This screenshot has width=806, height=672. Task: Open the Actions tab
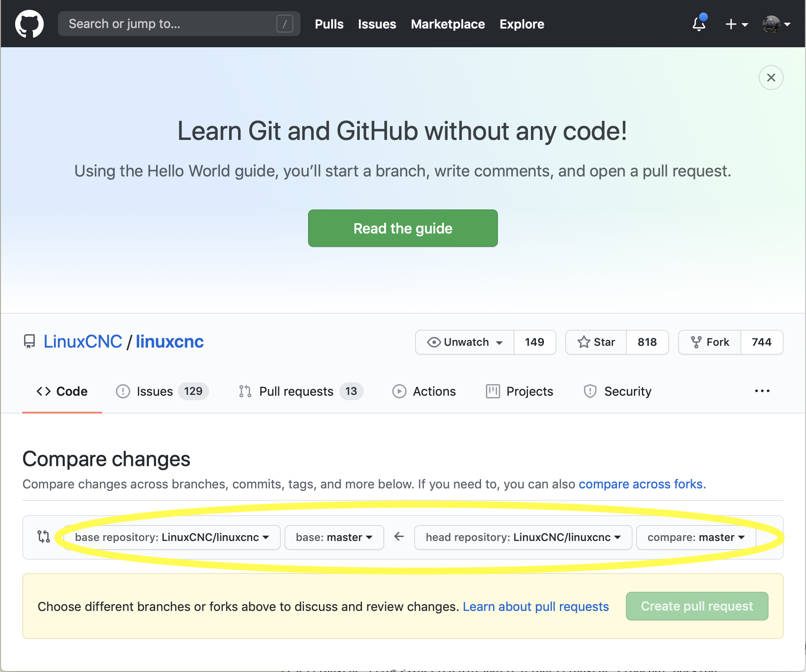[424, 391]
